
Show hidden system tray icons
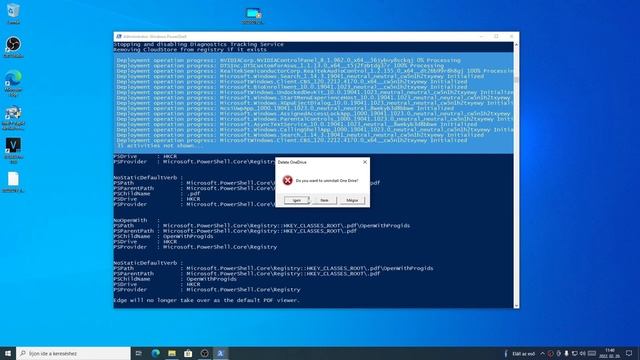tap(542, 353)
